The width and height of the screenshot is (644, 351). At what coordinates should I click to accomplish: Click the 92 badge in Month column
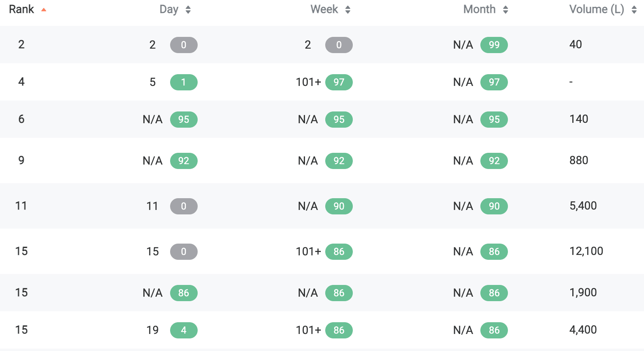click(x=494, y=161)
